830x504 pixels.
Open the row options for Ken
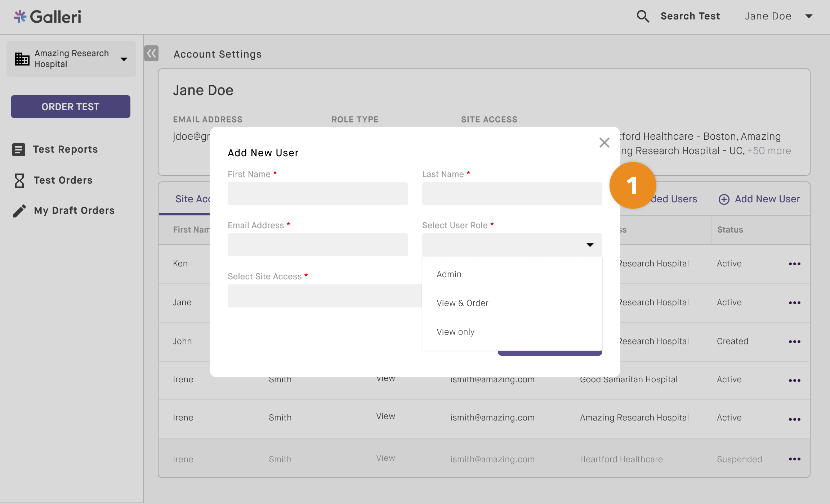794,264
